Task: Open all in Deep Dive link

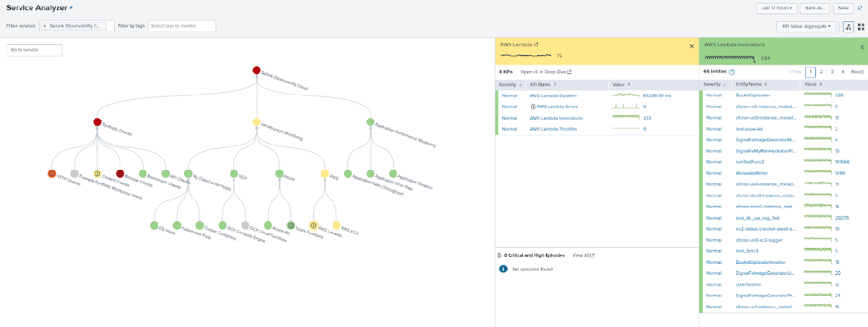Action: click(x=545, y=72)
